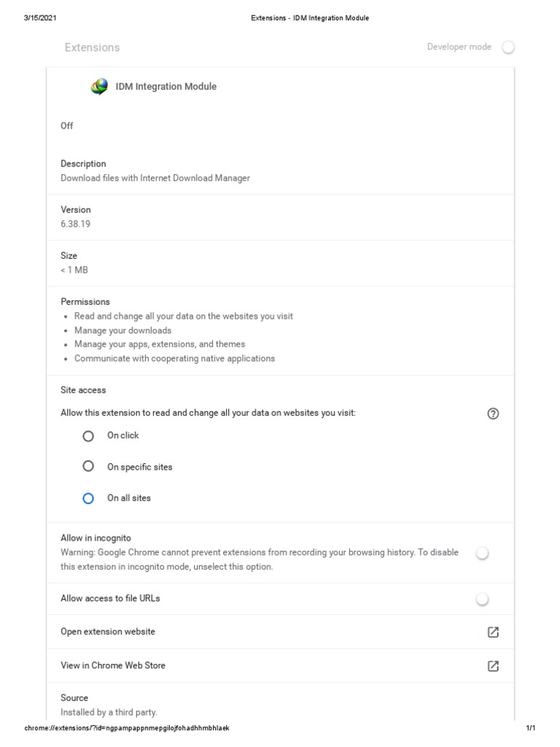Click View in Chrome Web Store text

113,665
